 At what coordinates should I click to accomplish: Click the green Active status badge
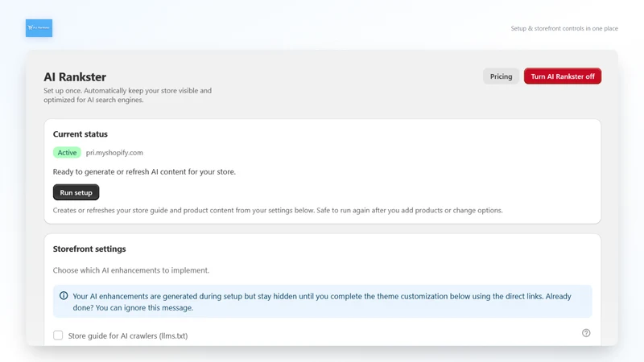67,152
